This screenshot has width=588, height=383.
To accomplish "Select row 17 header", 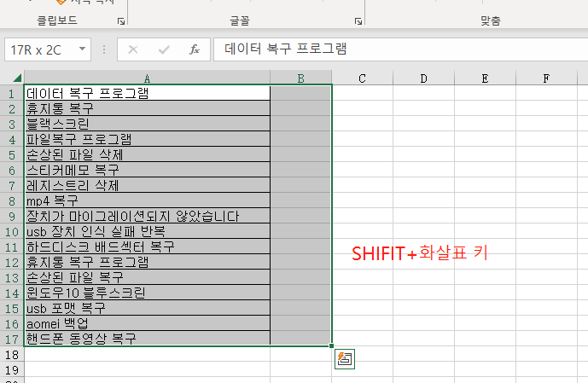I will pos(12,339).
